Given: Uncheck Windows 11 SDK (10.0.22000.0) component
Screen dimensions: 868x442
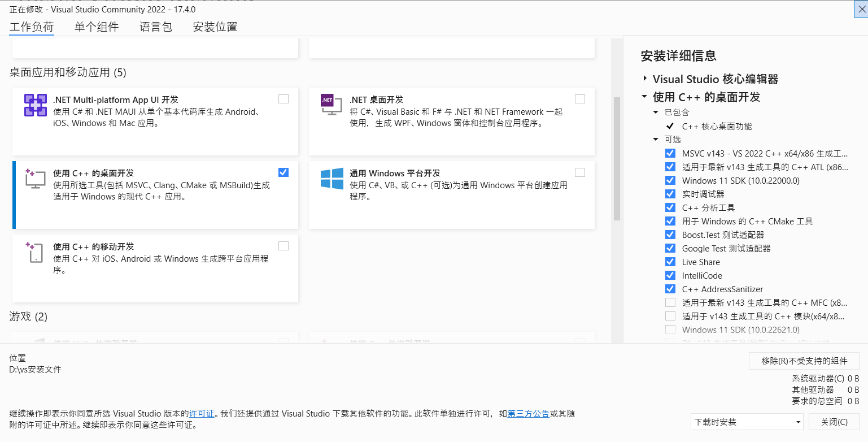Looking at the screenshot, I should point(670,180).
